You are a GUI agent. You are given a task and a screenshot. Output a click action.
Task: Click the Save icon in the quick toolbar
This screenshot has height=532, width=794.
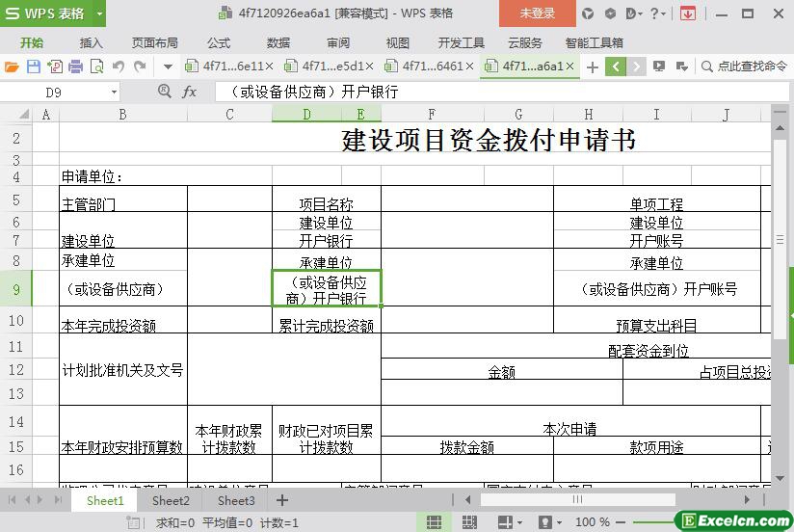[x=33, y=66]
